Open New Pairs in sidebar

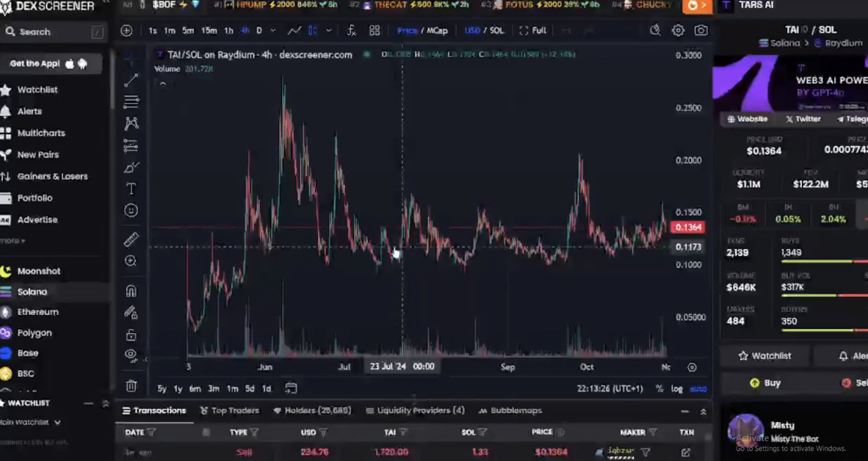pyautogui.click(x=37, y=154)
